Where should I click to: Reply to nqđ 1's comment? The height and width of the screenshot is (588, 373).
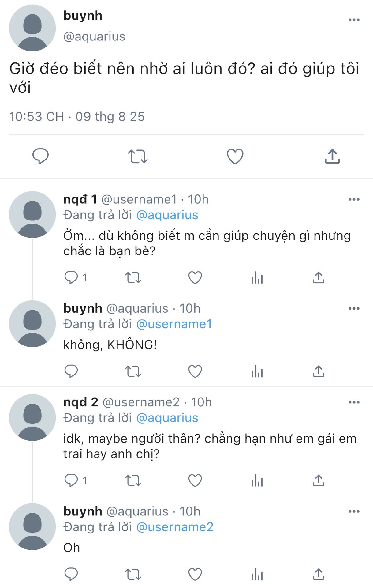(71, 278)
